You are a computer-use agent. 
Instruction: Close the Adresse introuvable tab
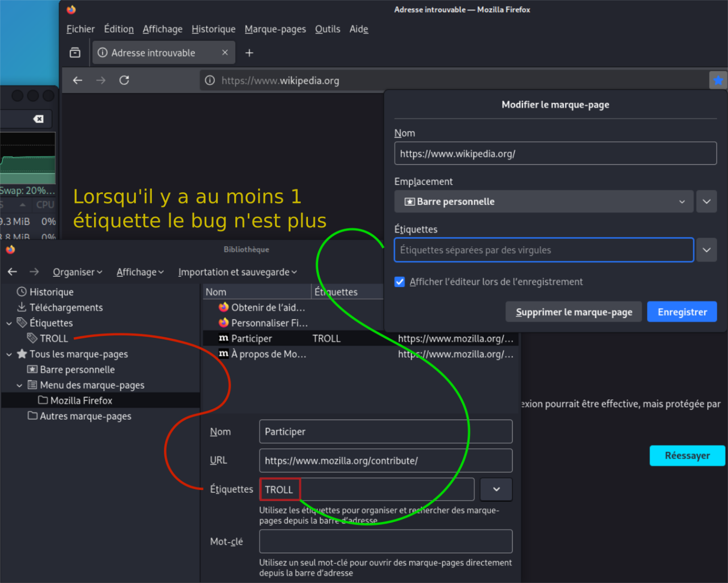(225, 52)
